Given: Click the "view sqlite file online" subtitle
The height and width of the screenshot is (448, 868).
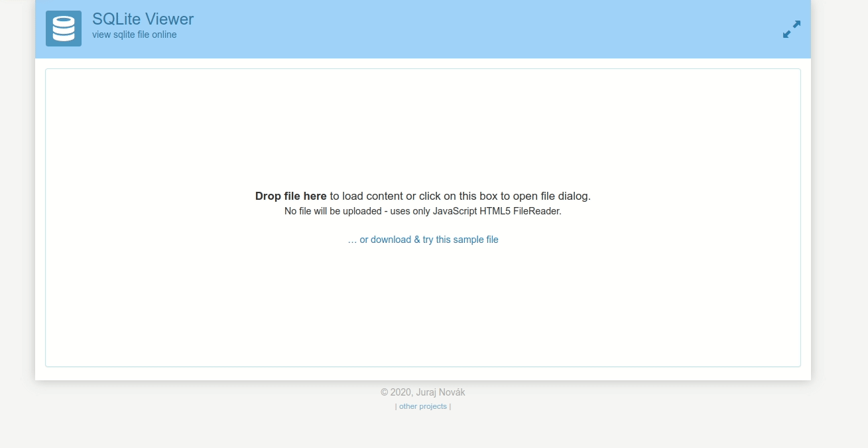Looking at the screenshot, I should pos(135,35).
